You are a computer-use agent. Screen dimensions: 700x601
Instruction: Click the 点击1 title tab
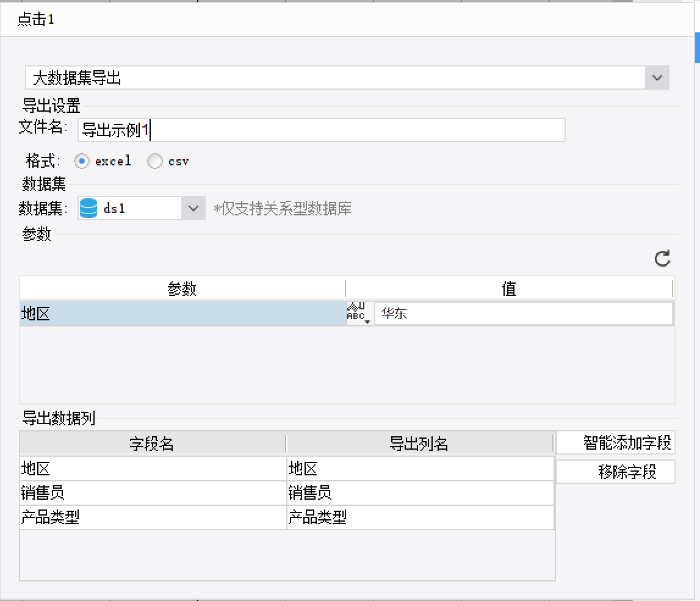point(36,20)
